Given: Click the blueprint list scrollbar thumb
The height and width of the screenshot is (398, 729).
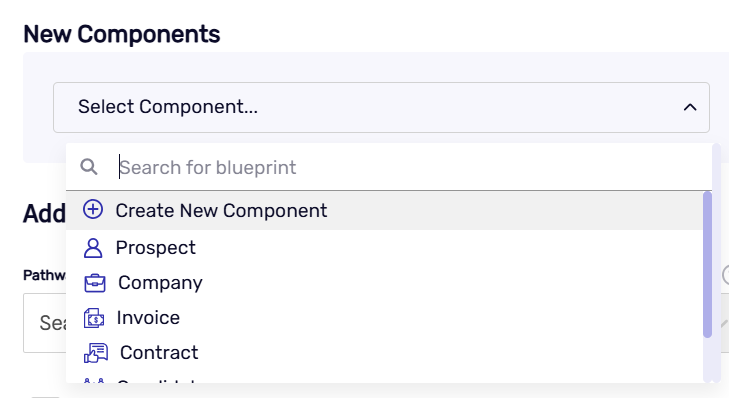Looking at the screenshot, I should (x=708, y=265).
